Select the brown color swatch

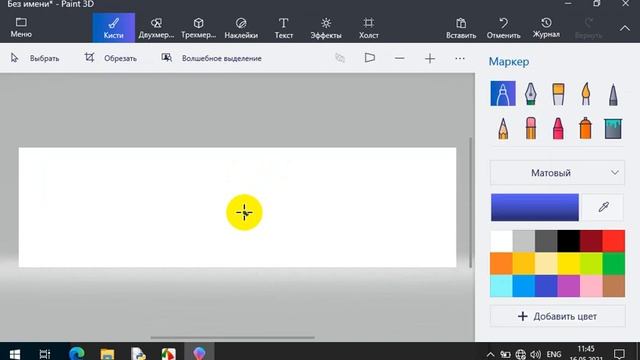coord(613,286)
